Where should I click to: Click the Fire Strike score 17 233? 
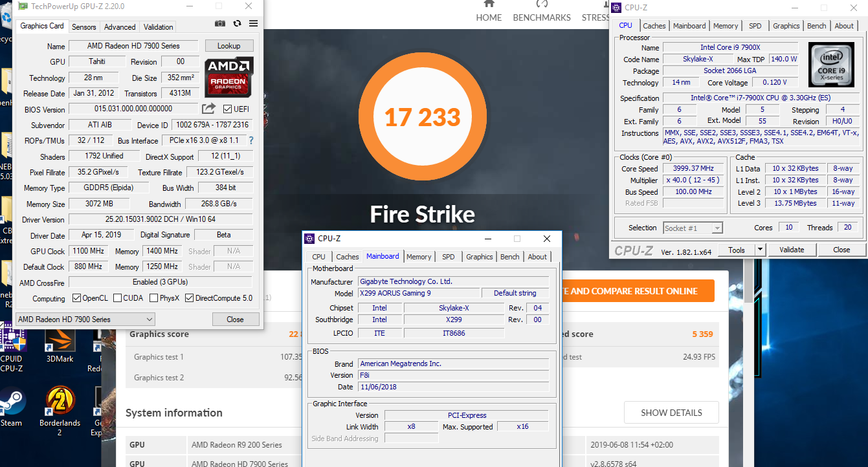tap(423, 117)
